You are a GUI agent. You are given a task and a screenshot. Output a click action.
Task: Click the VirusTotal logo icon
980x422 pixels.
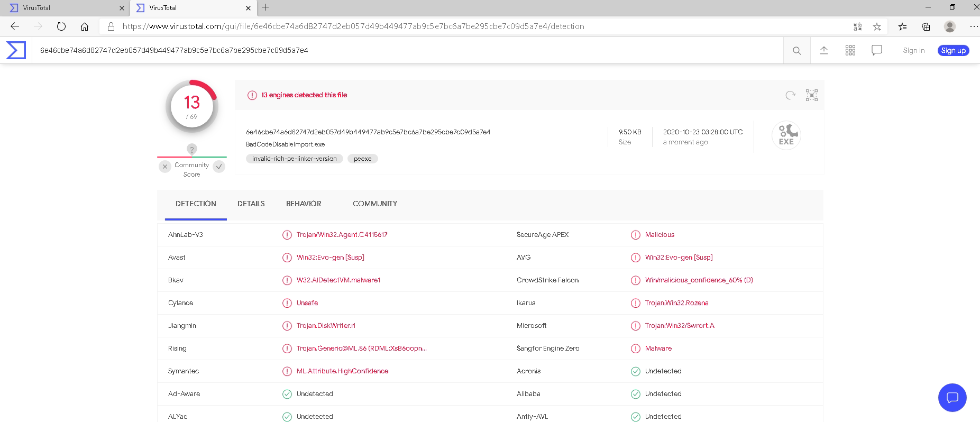(16, 50)
